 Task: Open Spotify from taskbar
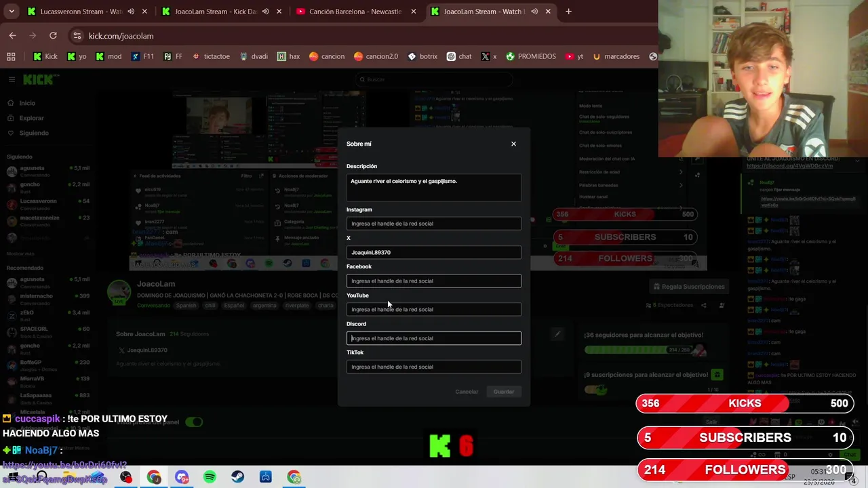coord(210,477)
